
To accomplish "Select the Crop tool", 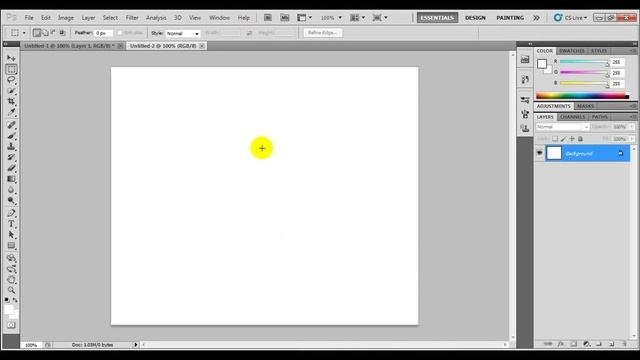I will [11, 101].
